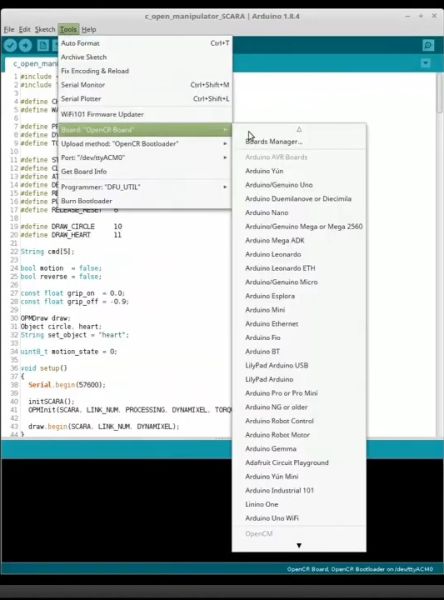
Task: Open the File menu
Action: [9, 29]
